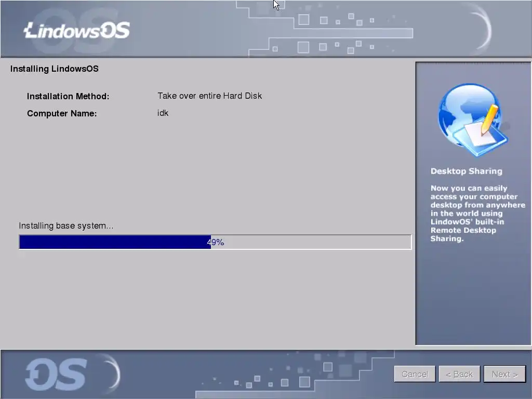Click the computer name value 'idk'
Screen dimensions: 532x399
coord(163,113)
